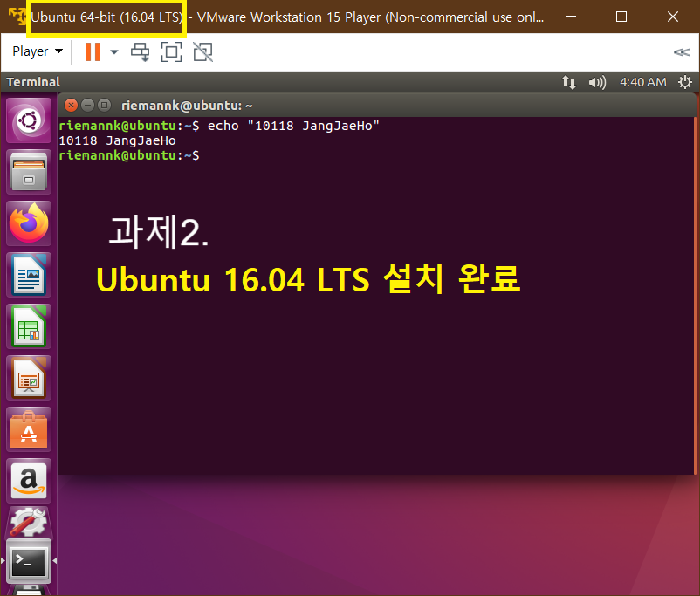Select the Terminal launcher icon
The image size is (700, 596).
(29, 561)
